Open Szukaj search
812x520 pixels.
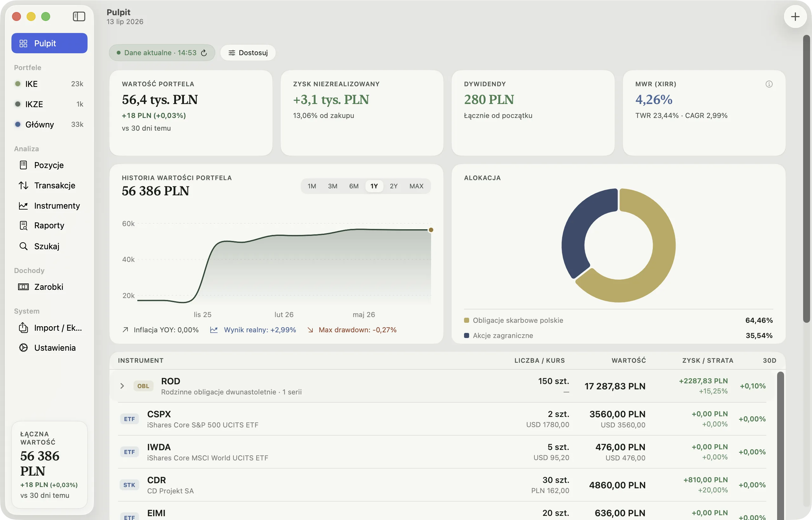(49, 246)
